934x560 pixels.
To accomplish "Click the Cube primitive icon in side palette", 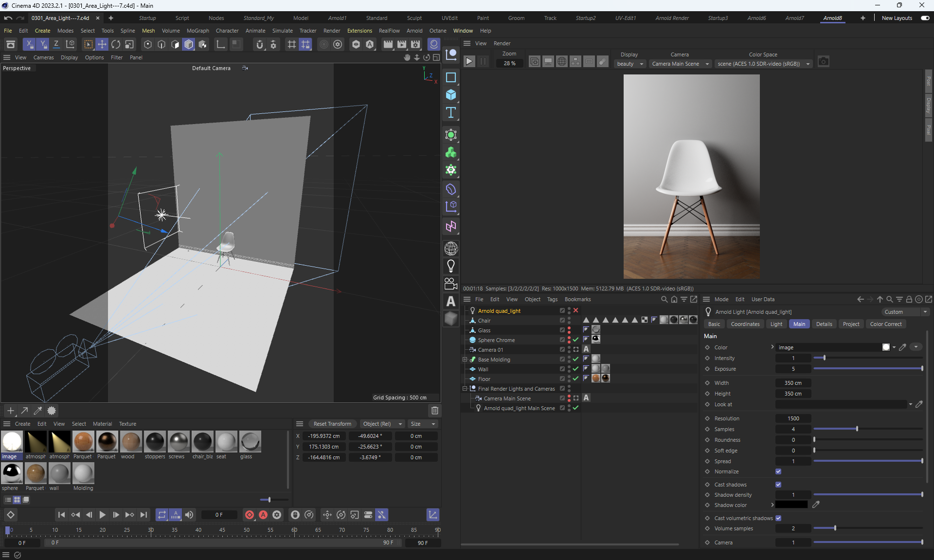I will click(x=451, y=95).
